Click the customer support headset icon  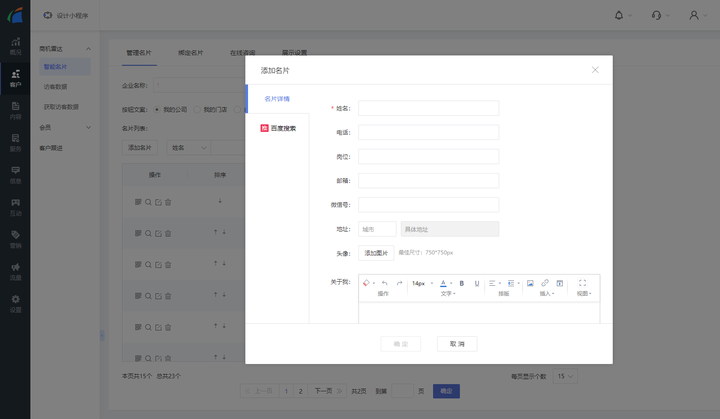[x=656, y=15]
